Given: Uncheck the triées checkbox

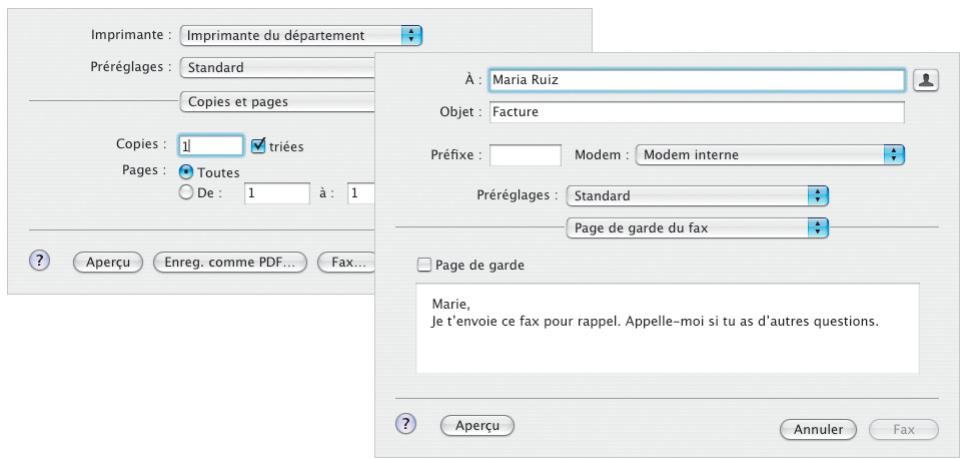Looking at the screenshot, I should pos(258,146).
